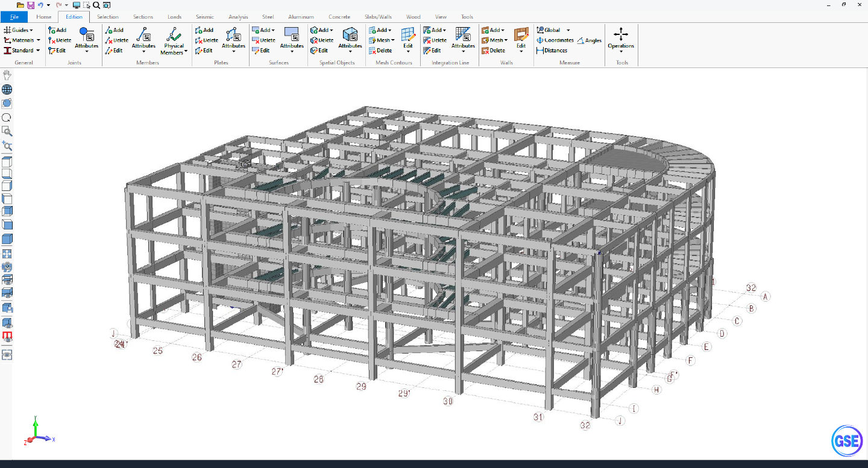Viewport: 868px width, 468px height.
Task: Open the search magnifier in quick access bar
Action: pos(96,5)
